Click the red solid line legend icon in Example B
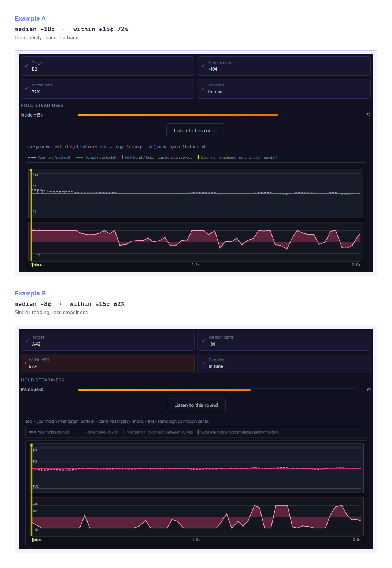 point(80,432)
